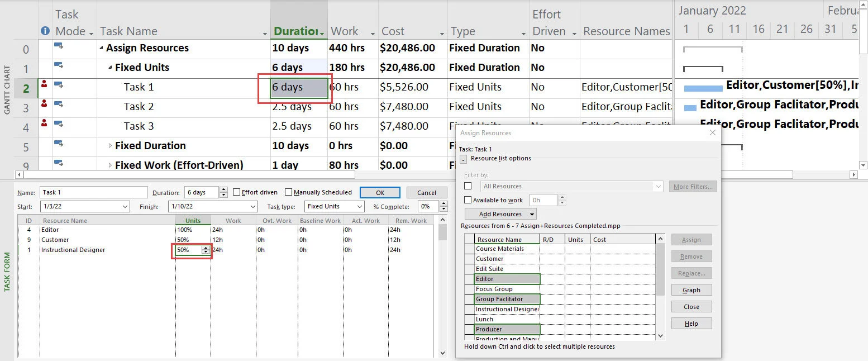This screenshot has height=361, width=868.
Task: Open the Type column filter dropdown
Action: click(x=523, y=33)
